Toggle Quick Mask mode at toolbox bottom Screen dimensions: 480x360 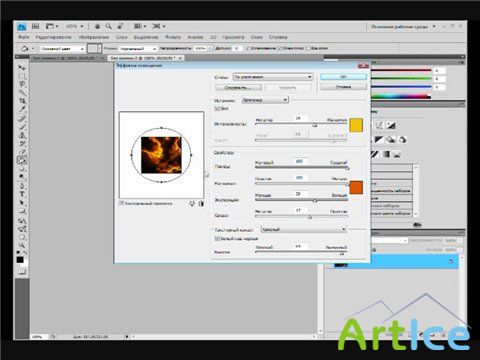[22, 272]
